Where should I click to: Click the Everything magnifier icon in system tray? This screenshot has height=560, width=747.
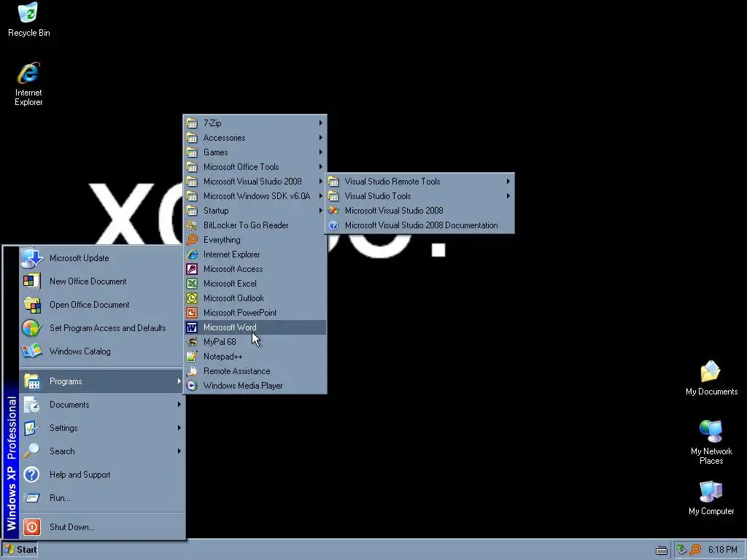point(695,550)
